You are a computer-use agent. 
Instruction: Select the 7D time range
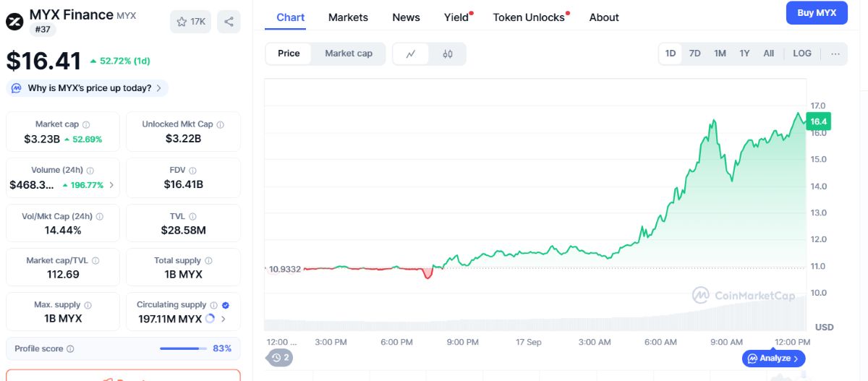coord(694,53)
